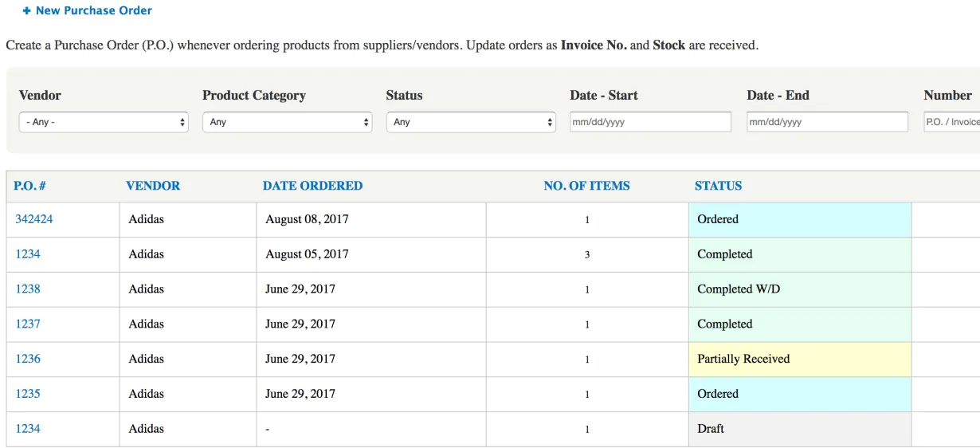Click Ordered status for P.O. 1235
Image resolution: width=980 pixels, height=448 pixels.
800,394
